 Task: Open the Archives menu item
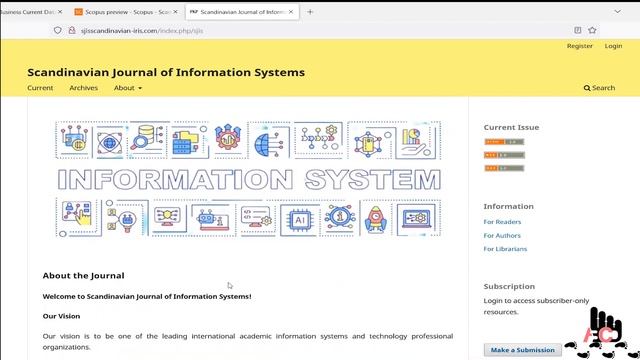[x=84, y=88]
